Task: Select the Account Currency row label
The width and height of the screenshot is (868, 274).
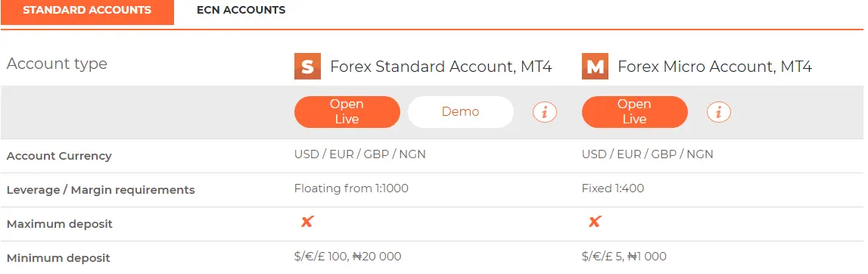Action: tap(59, 156)
